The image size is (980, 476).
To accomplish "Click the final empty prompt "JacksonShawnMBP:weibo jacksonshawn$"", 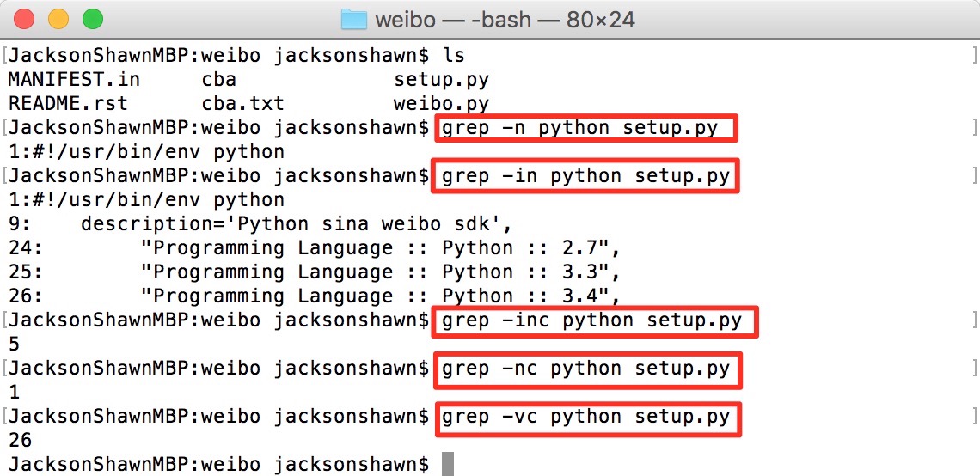I will (219, 465).
